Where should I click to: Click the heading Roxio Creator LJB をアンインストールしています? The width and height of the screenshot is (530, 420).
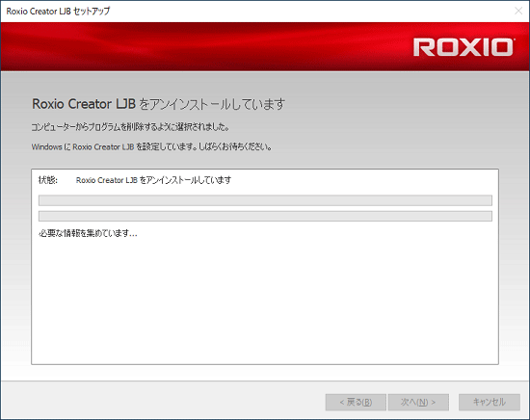159,104
